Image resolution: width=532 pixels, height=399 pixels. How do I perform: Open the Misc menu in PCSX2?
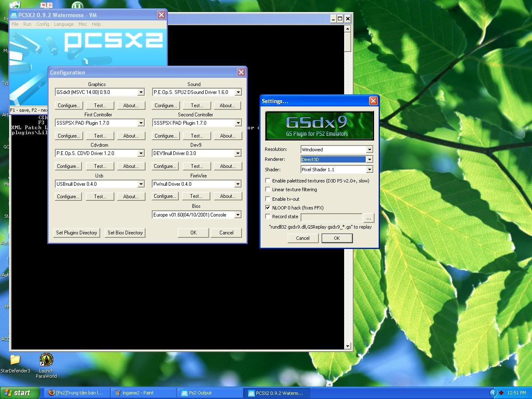[x=83, y=24]
